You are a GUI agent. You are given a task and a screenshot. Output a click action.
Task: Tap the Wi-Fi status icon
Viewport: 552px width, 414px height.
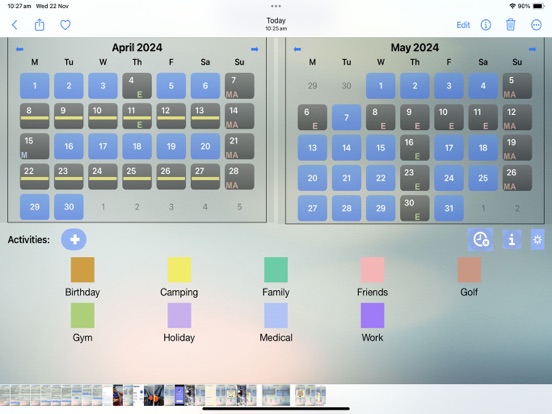point(512,6)
